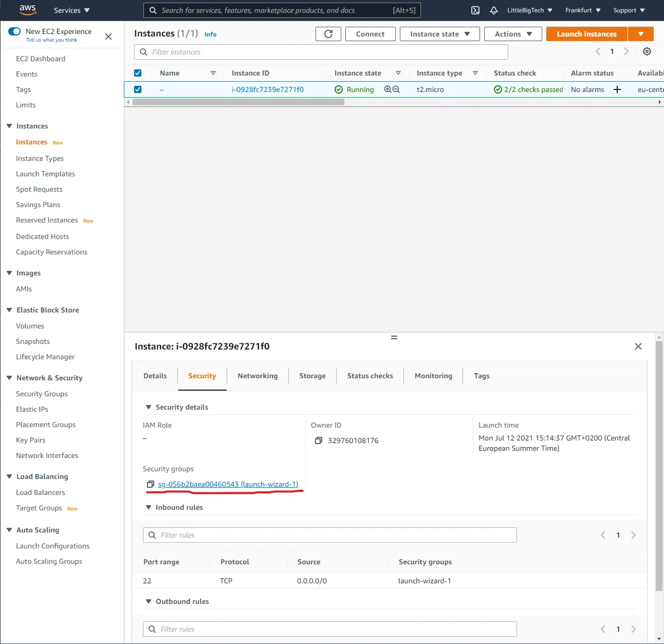Open the Actions dropdown
Screen dimensions: 664x644
coord(513,34)
